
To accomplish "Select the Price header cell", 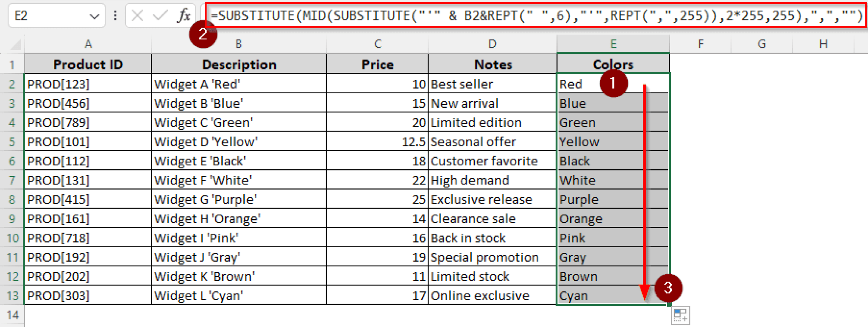I will (377, 64).
